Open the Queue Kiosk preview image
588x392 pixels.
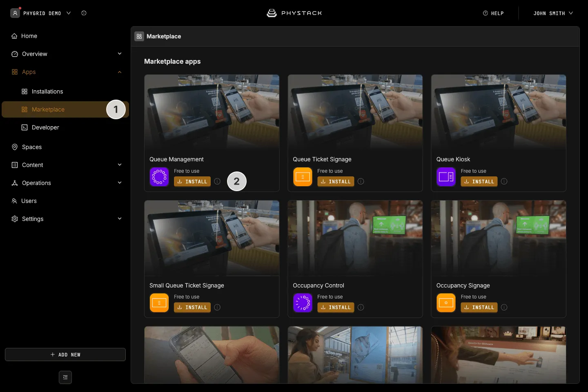(x=499, y=112)
